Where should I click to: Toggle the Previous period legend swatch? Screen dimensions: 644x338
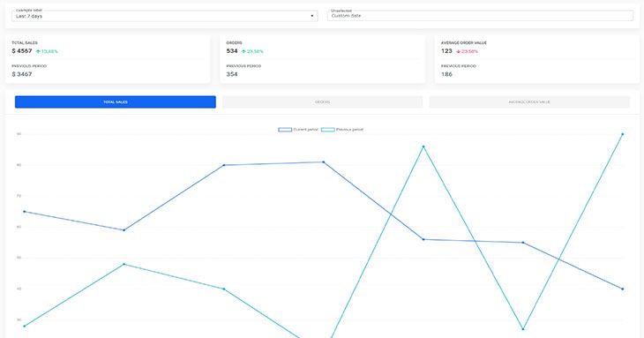pos(328,130)
